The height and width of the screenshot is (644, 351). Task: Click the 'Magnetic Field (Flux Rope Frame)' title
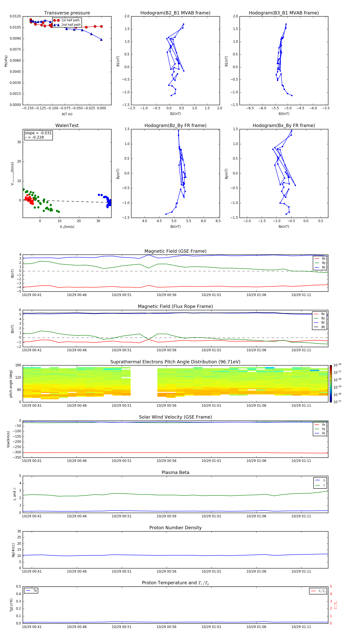[175, 307]
